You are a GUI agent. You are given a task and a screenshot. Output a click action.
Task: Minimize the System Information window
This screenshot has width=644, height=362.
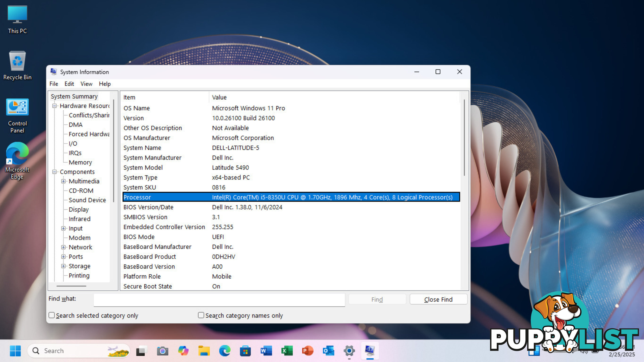pyautogui.click(x=416, y=72)
